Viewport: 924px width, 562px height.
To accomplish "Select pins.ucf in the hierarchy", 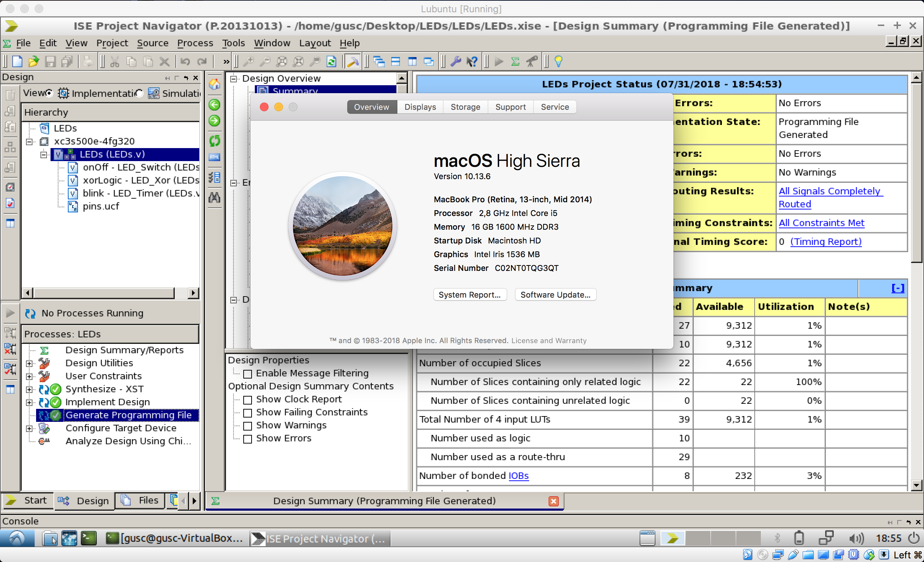I will [x=100, y=206].
